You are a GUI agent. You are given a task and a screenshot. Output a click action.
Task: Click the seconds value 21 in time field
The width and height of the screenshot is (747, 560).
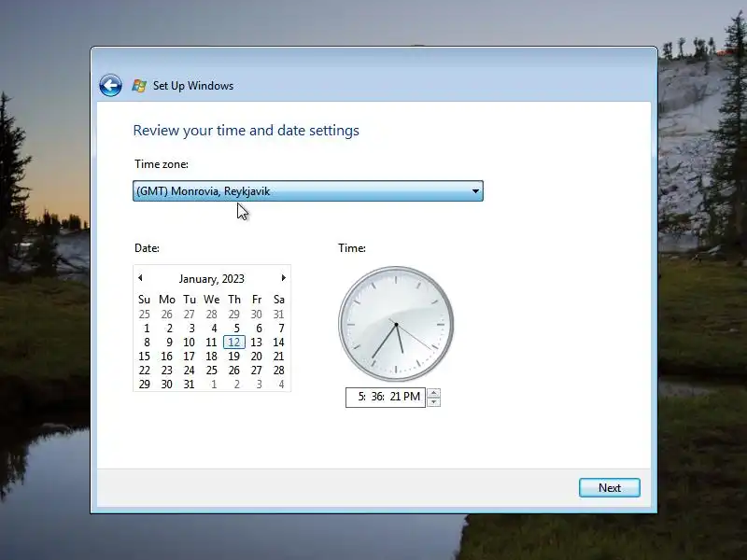point(395,397)
